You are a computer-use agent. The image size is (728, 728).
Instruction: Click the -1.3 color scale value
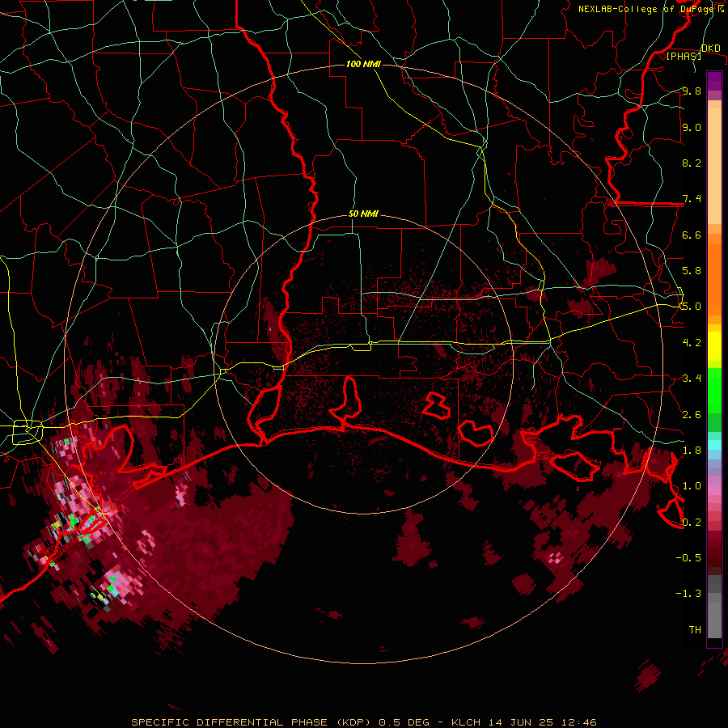pyautogui.click(x=688, y=594)
